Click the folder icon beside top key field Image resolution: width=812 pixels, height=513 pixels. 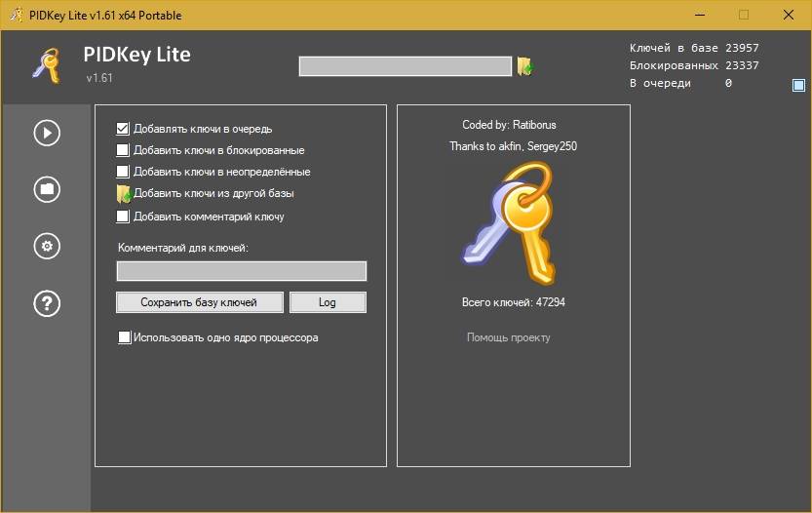[525, 66]
